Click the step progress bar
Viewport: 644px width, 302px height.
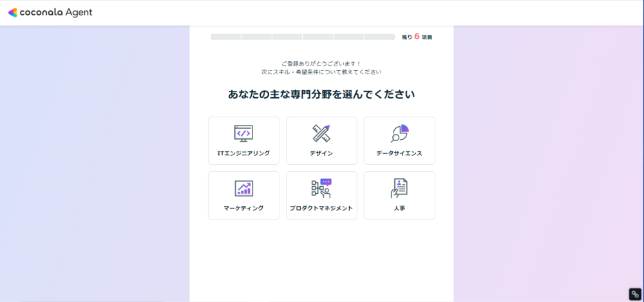tap(303, 37)
